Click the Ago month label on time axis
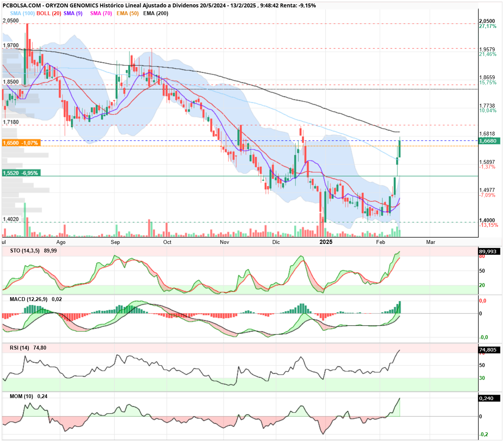Image resolution: width=504 pixels, height=442 pixels. (61, 242)
